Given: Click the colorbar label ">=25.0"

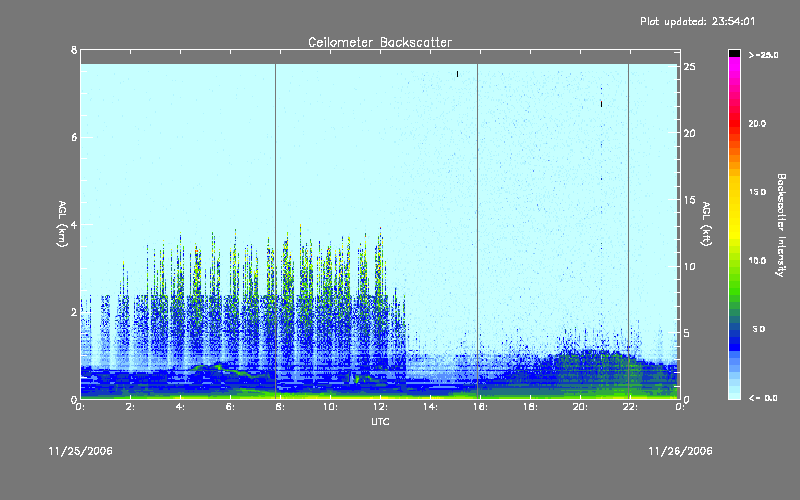Looking at the screenshot, I should pyautogui.click(x=763, y=55).
